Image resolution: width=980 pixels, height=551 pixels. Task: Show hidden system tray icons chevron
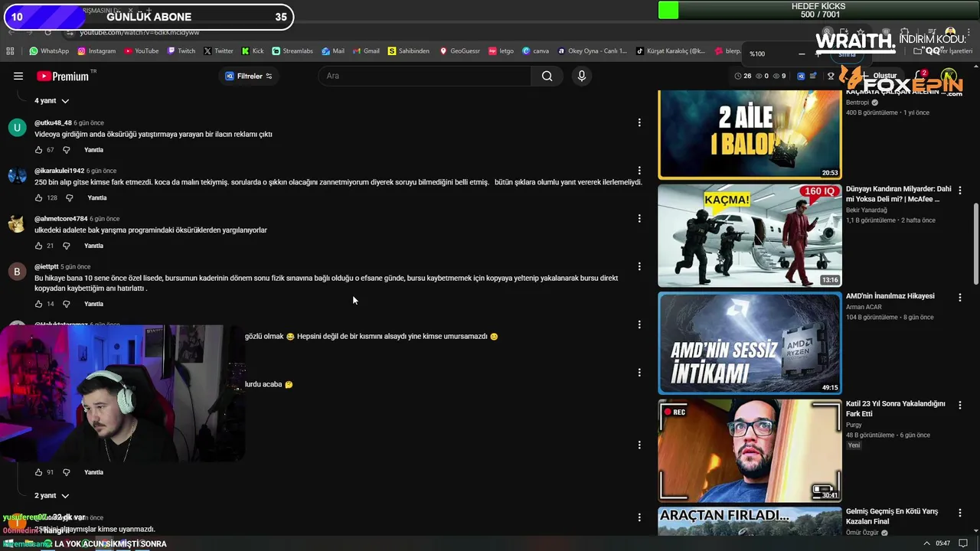coord(927,543)
